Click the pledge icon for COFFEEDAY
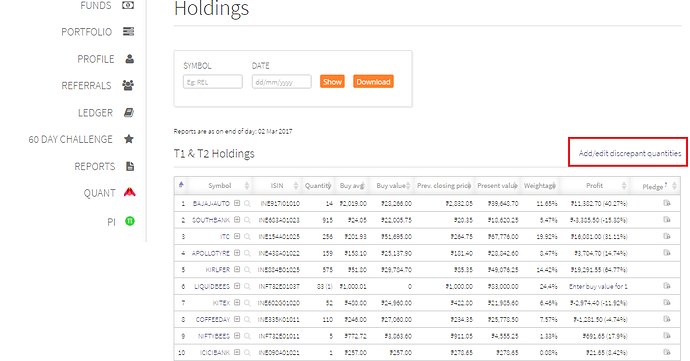Viewport: 690px width, 361px height. point(667,319)
